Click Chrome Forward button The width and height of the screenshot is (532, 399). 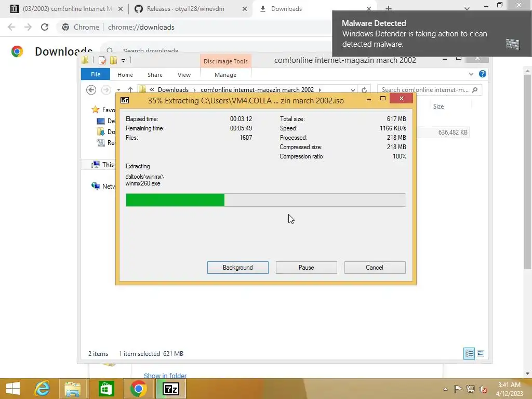[28, 27]
